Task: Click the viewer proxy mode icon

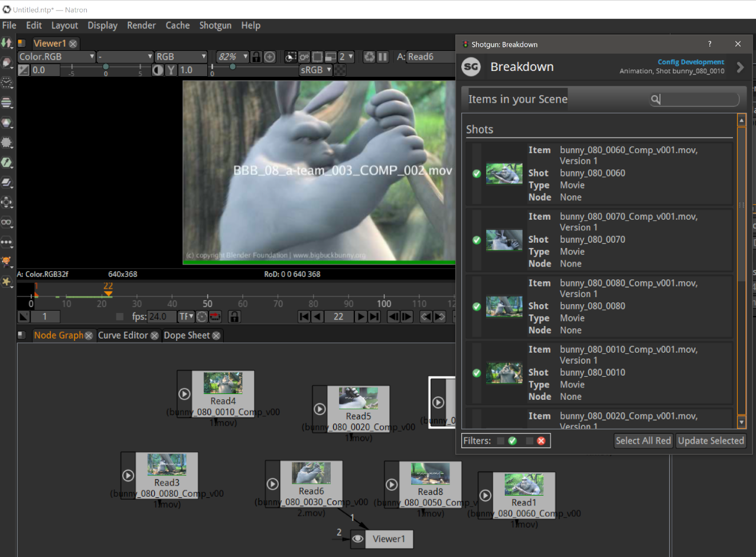Action: [x=331, y=57]
